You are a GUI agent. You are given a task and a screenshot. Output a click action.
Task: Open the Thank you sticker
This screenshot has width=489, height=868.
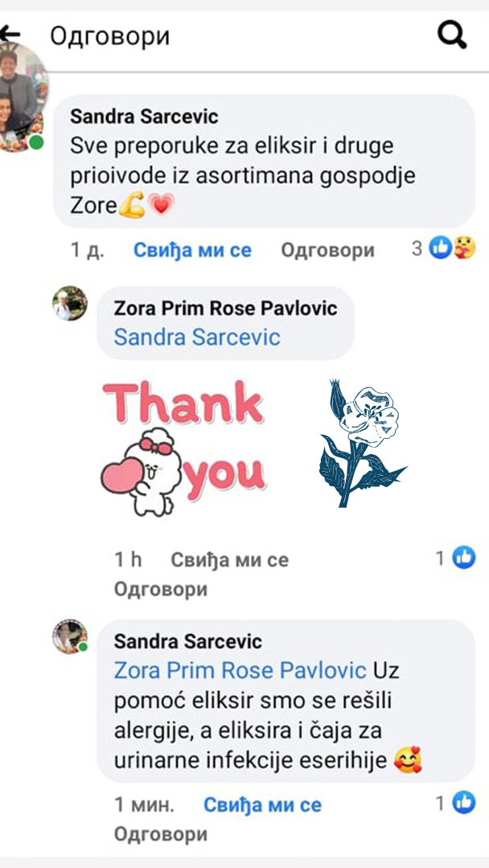pos(183,448)
